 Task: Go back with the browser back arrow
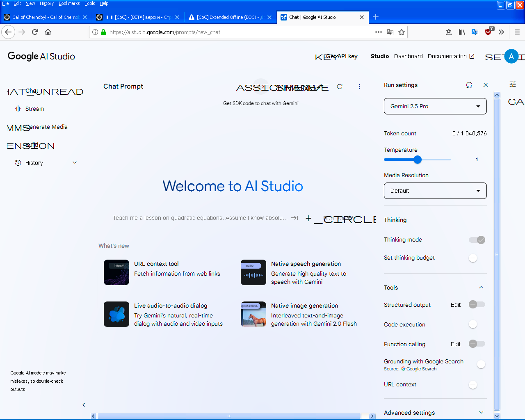pyautogui.click(x=8, y=32)
